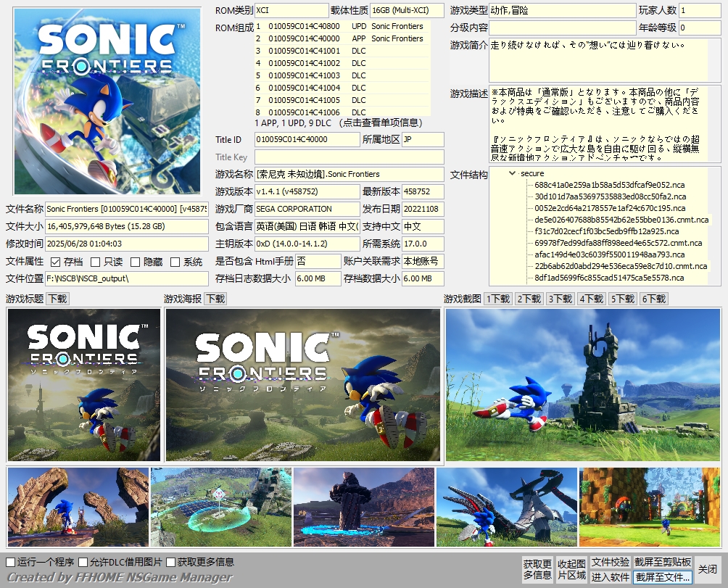728x588 pixels.
Task: Download screenshot with 3下载 button
Action: [x=561, y=299]
